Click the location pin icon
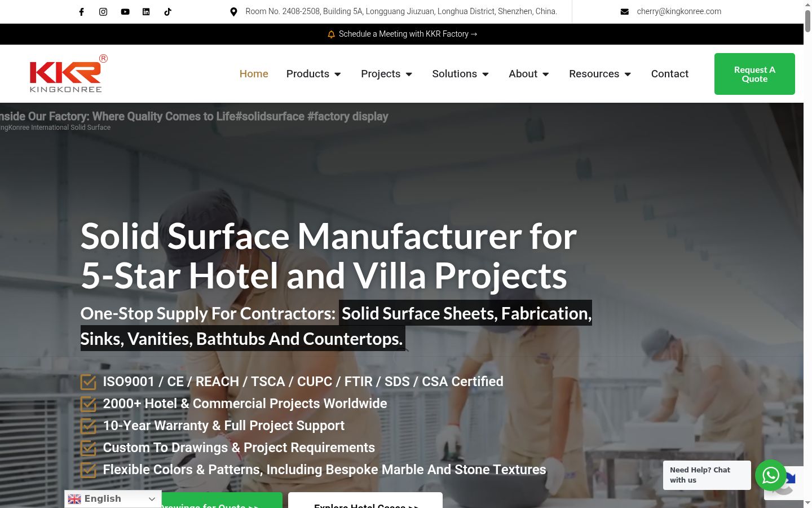Image resolution: width=812 pixels, height=508 pixels. point(233,12)
